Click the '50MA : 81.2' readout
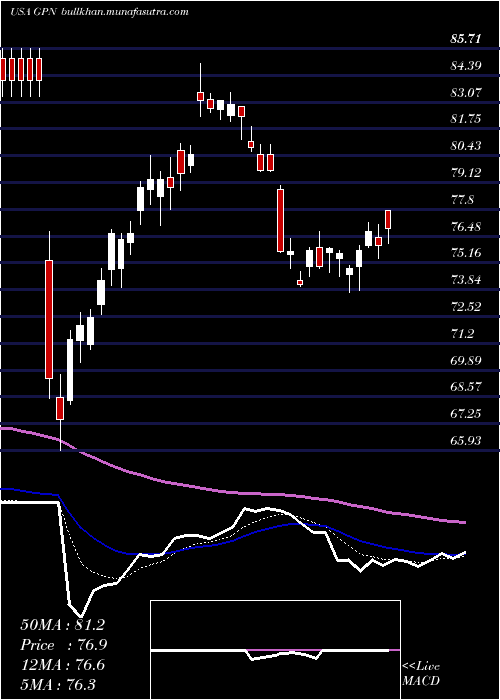Image resolution: width=500 pixels, height=700 pixels. pos(62,625)
